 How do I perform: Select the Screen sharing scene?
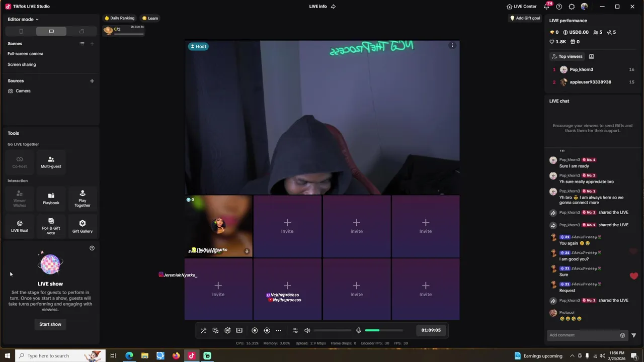[x=22, y=64]
